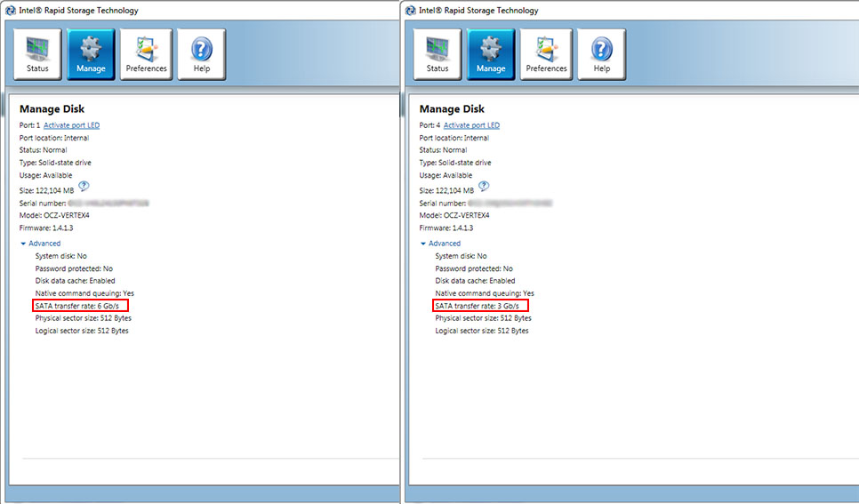Open Preferences in left window
Viewport: 859px width, 504px height.
pyautogui.click(x=146, y=55)
